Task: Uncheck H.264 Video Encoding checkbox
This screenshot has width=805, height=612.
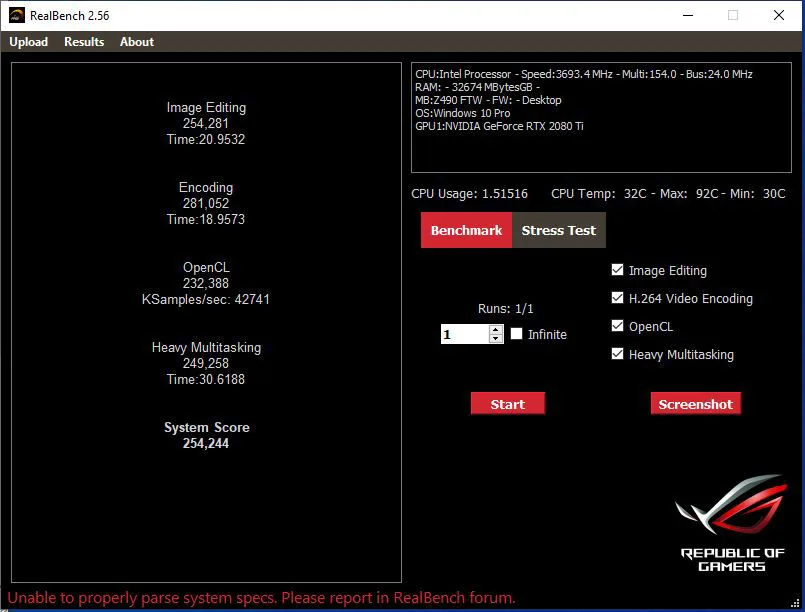Action: click(617, 298)
